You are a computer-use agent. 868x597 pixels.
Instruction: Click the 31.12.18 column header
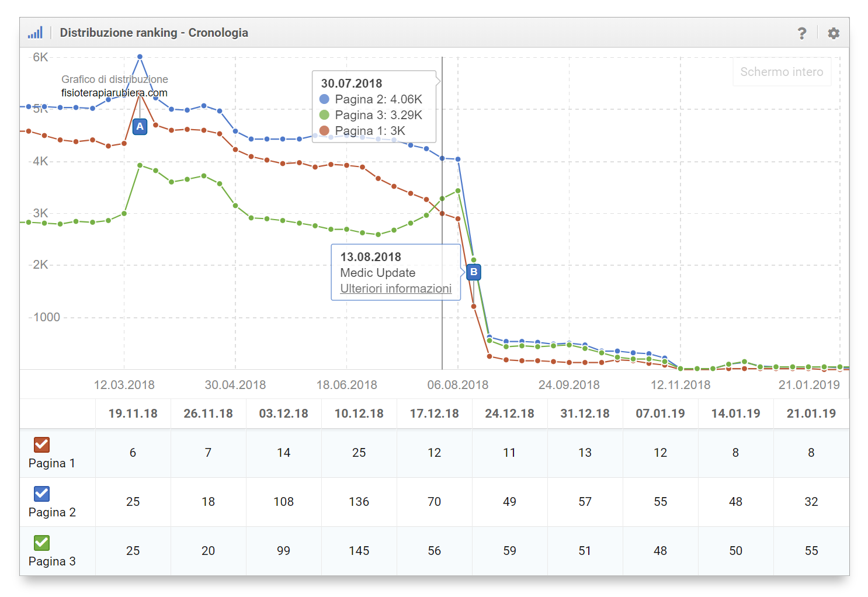click(585, 414)
